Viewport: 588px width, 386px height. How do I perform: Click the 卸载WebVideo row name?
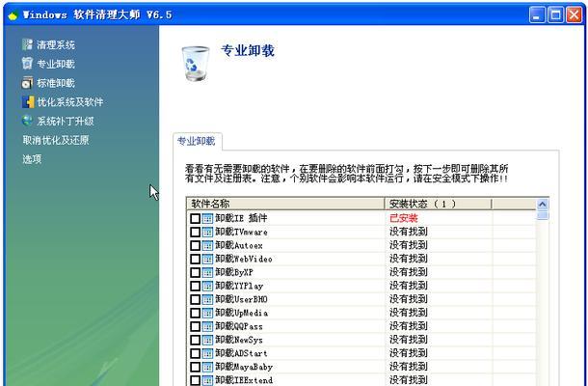point(244,259)
